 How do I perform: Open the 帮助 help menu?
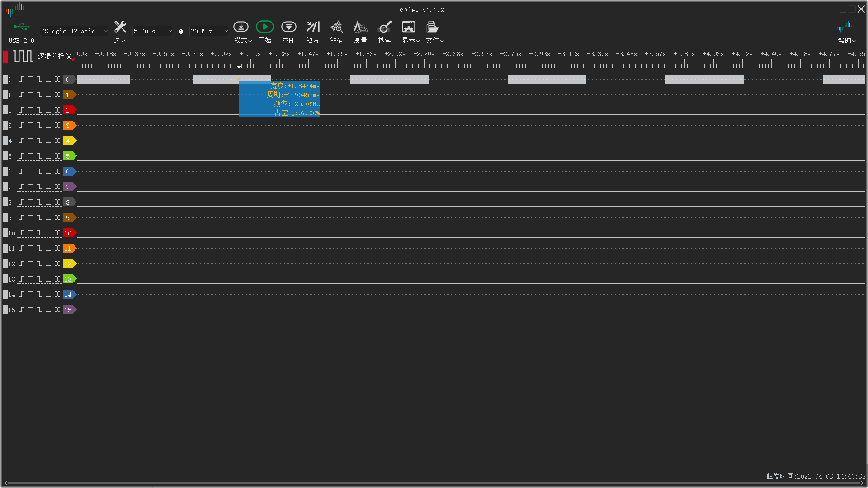(846, 32)
